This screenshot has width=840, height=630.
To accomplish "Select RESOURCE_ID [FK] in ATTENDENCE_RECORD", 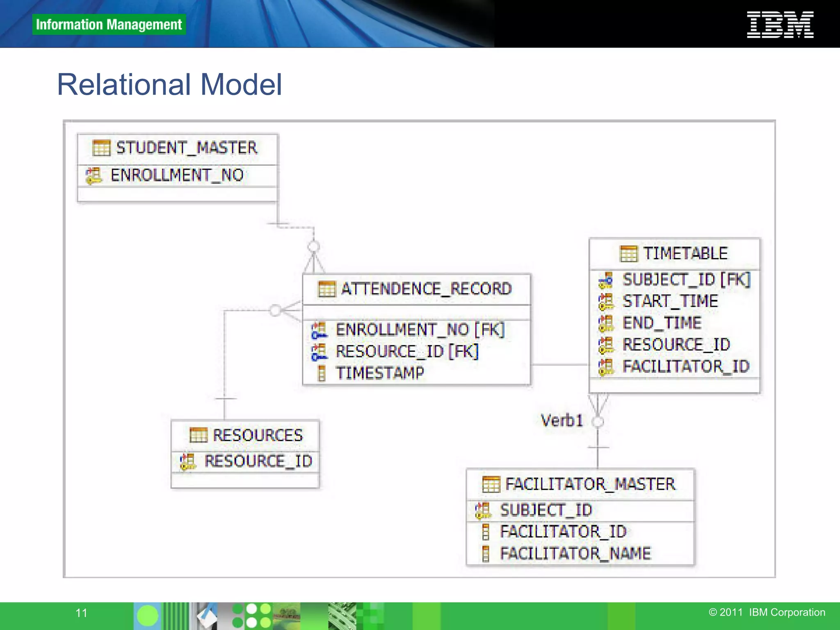I will pyautogui.click(x=407, y=352).
